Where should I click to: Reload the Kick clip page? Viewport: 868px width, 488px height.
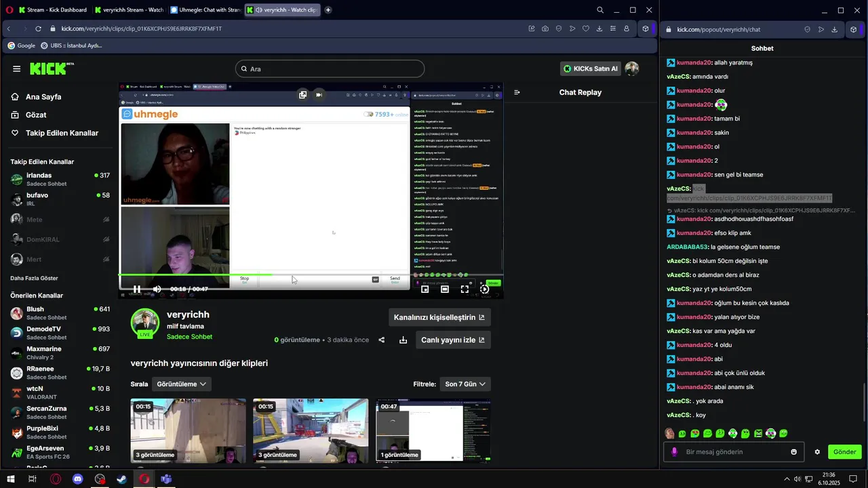[38, 28]
